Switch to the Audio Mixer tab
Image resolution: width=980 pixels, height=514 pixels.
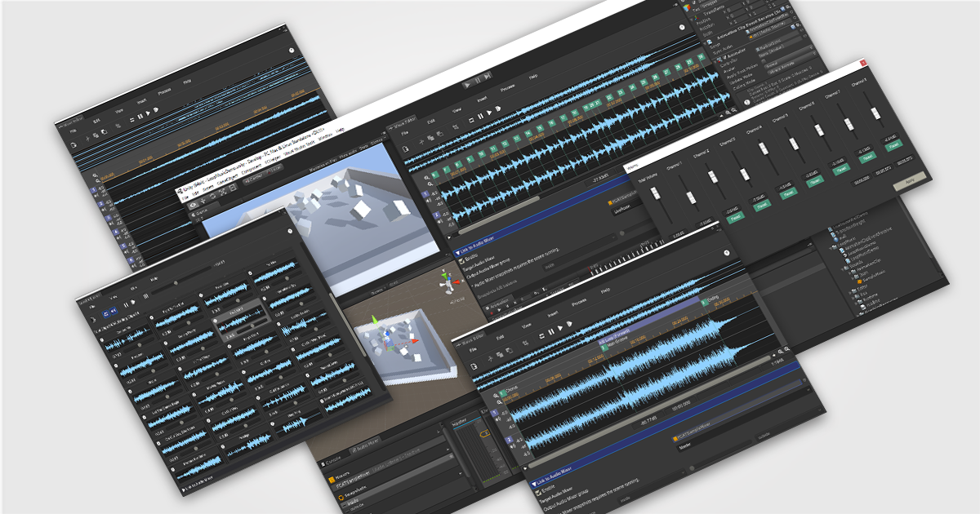pos(364,445)
